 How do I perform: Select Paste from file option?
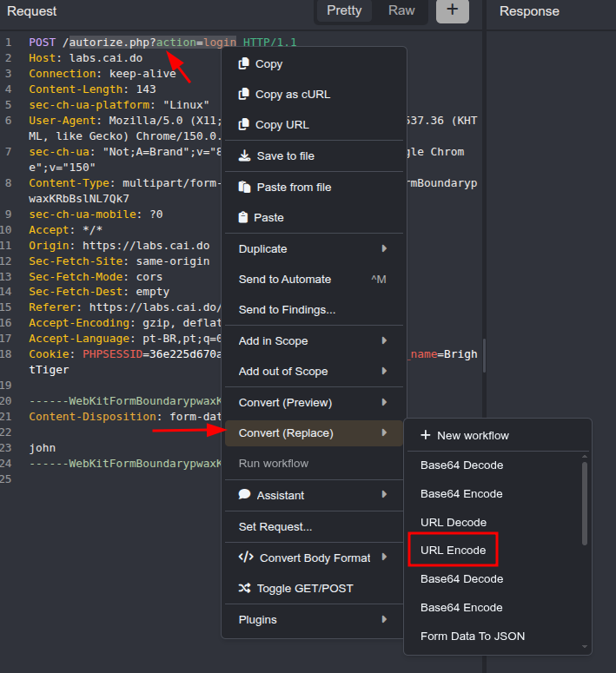(x=314, y=187)
